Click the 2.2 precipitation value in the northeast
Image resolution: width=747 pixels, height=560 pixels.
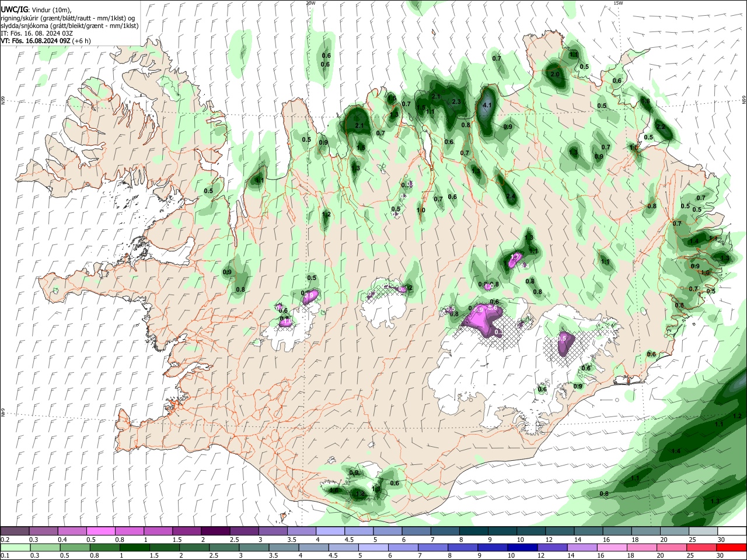coord(661,127)
